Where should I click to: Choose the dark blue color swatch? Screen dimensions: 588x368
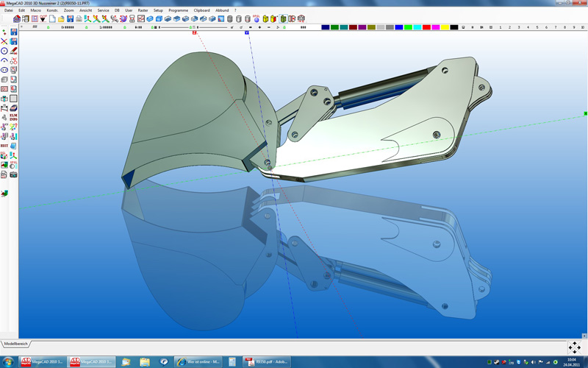(x=326, y=27)
